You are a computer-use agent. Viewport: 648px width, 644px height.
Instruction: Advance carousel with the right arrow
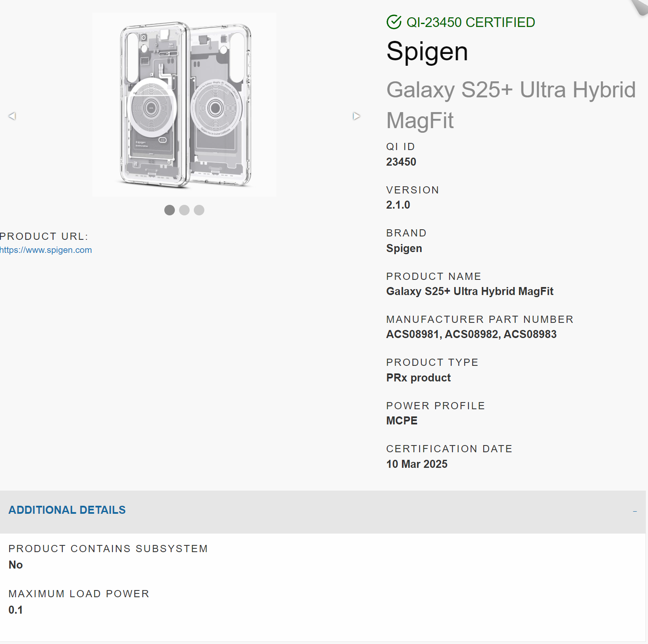pyautogui.click(x=356, y=116)
